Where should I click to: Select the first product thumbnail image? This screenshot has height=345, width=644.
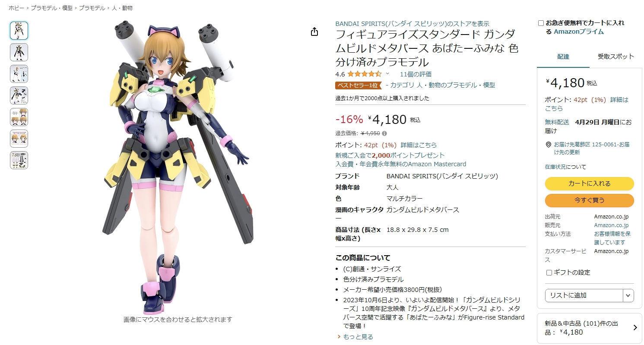pyautogui.click(x=19, y=31)
